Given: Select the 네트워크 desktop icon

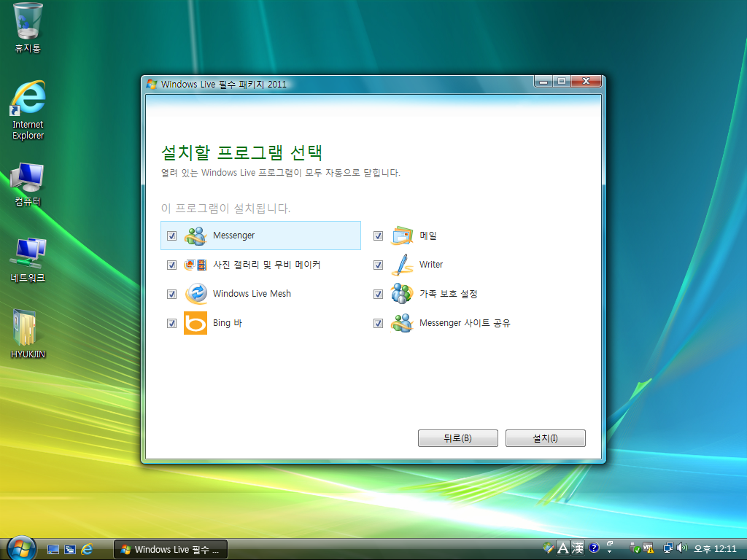Looking at the screenshot, I should tap(28, 260).
